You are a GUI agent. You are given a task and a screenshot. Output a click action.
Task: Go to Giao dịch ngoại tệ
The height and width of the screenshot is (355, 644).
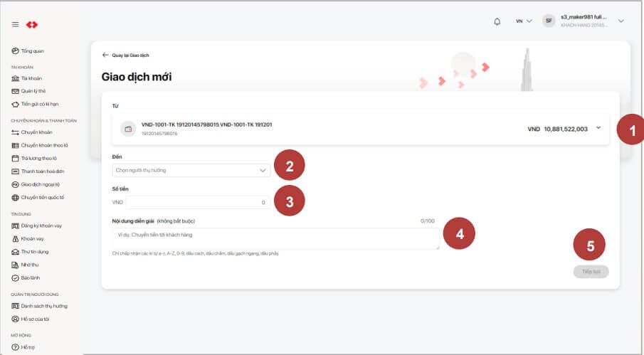pos(41,184)
